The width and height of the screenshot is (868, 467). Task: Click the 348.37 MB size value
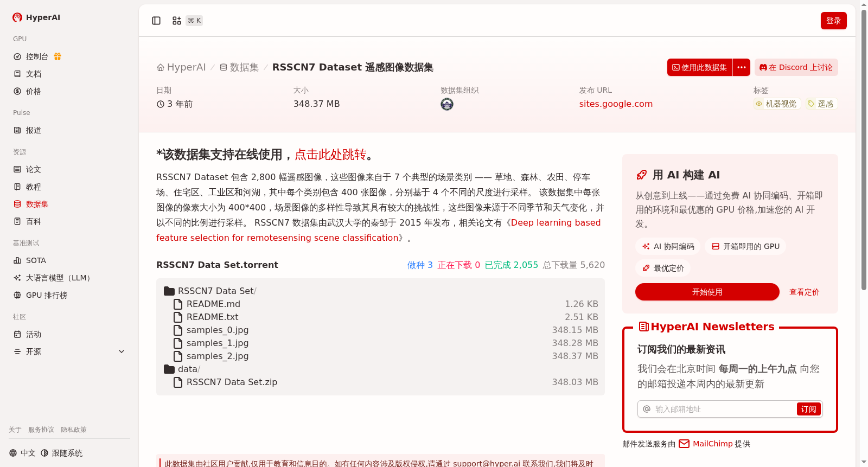click(x=316, y=104)
